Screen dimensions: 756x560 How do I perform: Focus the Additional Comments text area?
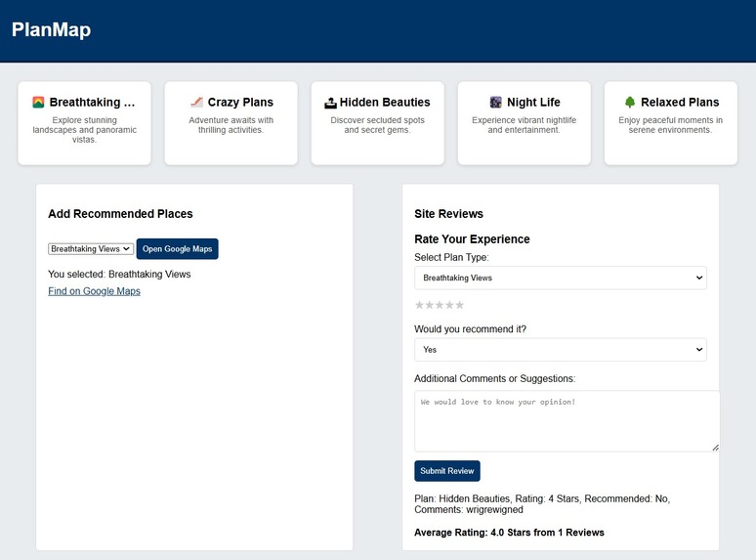click(x=567, y=421)
